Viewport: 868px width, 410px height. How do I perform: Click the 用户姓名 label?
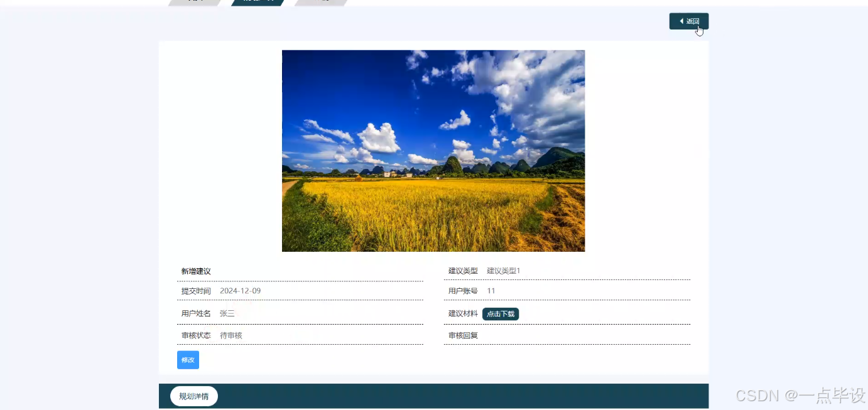(x=196, y=313)
